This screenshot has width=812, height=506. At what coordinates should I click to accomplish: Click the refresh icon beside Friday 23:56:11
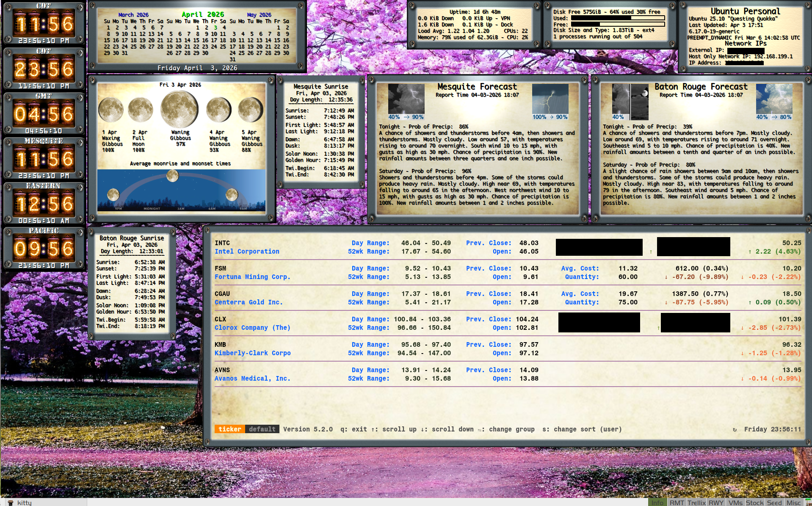[x=735, y=429]
